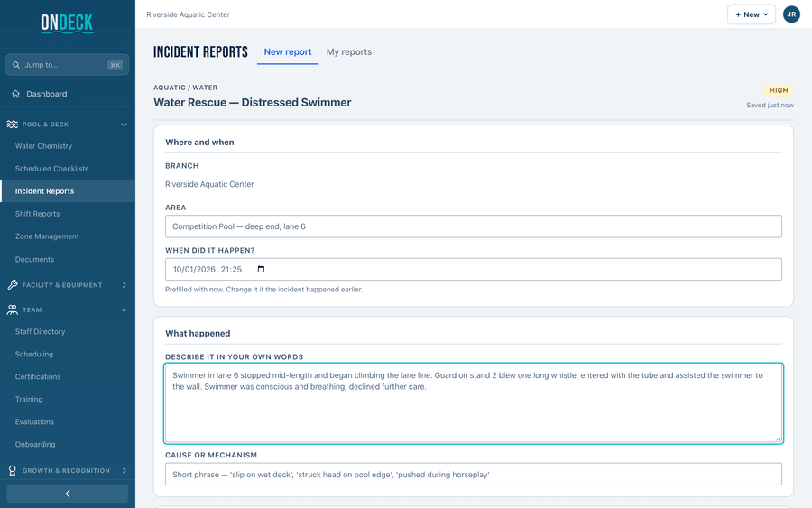Open the JR user avatar
The height and width of the screenshot is (508, 812).
(x=791, y=14)
